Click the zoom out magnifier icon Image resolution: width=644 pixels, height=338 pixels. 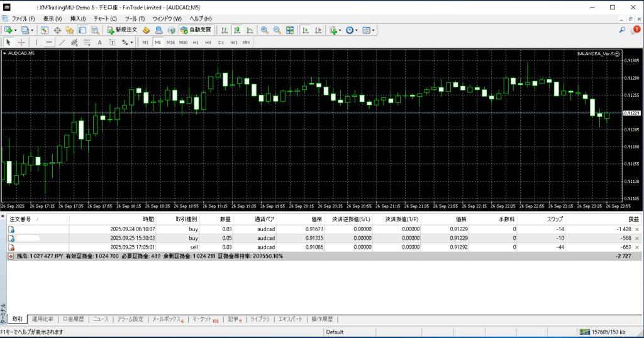[277, 30]
